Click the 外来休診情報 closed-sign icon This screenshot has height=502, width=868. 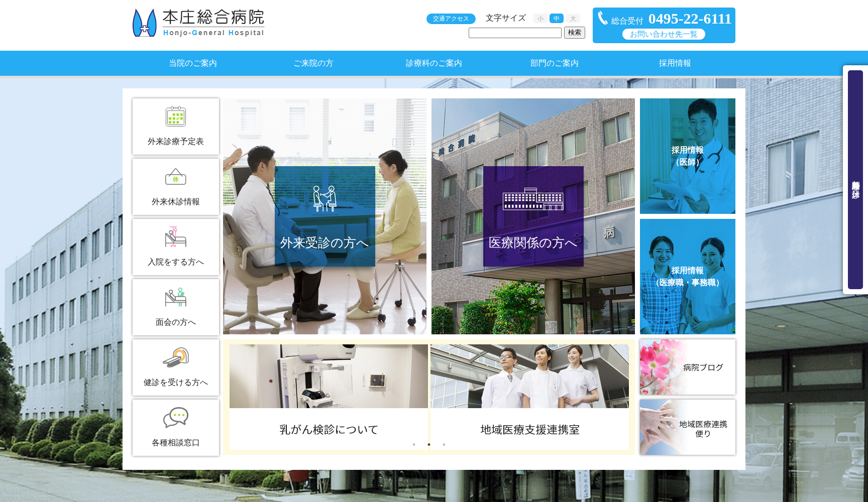pyautogui.click(x=176, y=177)
